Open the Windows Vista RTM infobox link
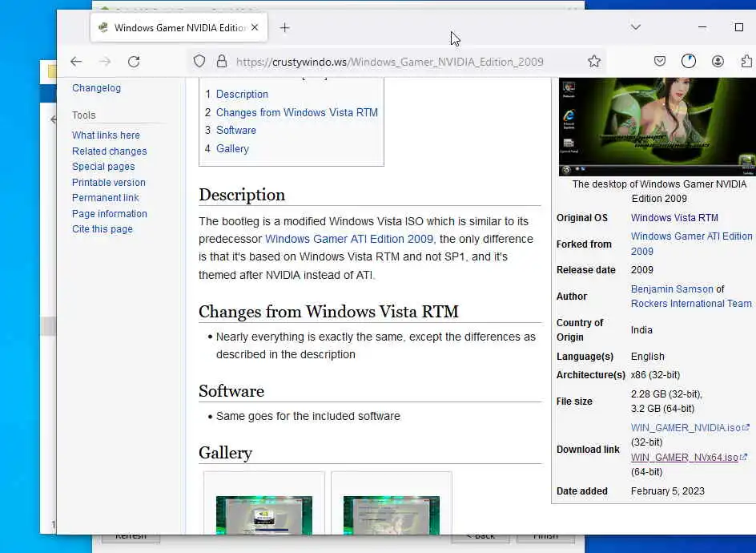 [674, 218]
